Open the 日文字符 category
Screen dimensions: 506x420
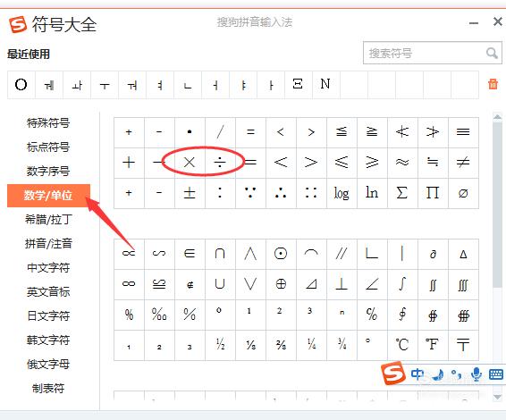click(x=48, y=315)
